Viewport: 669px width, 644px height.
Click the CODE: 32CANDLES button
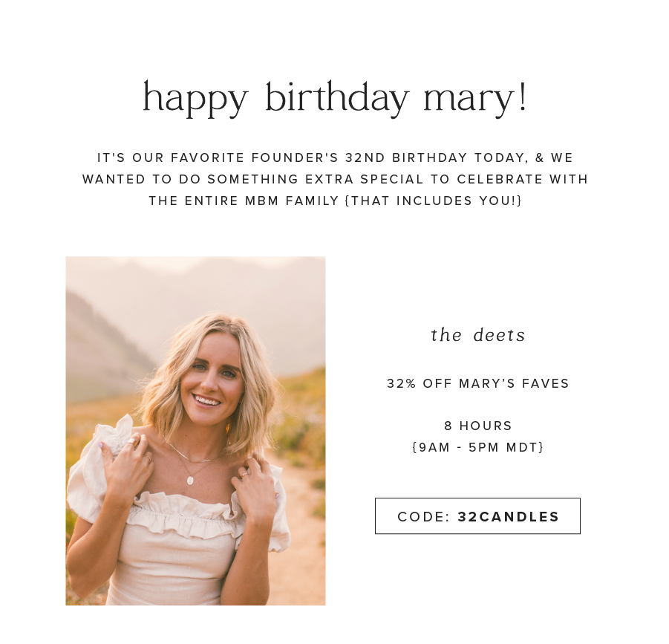tap(477, 516)
